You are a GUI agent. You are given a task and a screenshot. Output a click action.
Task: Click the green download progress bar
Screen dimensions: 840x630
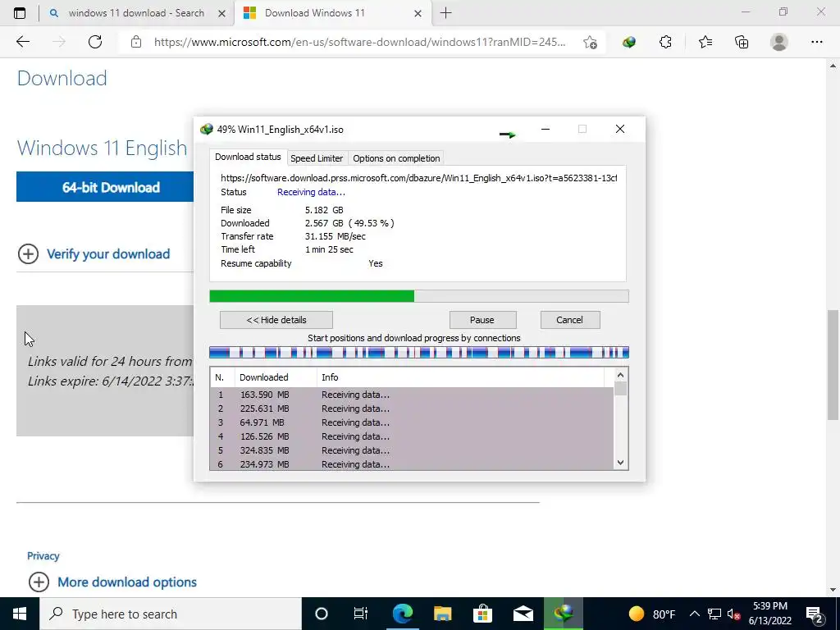click(x=419, y=296)
